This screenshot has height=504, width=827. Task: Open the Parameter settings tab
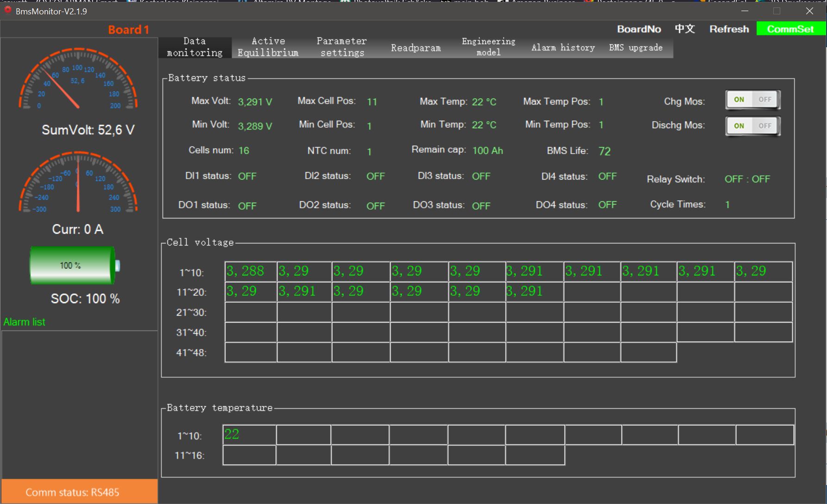pyautogui.click(x=342, y=47)
